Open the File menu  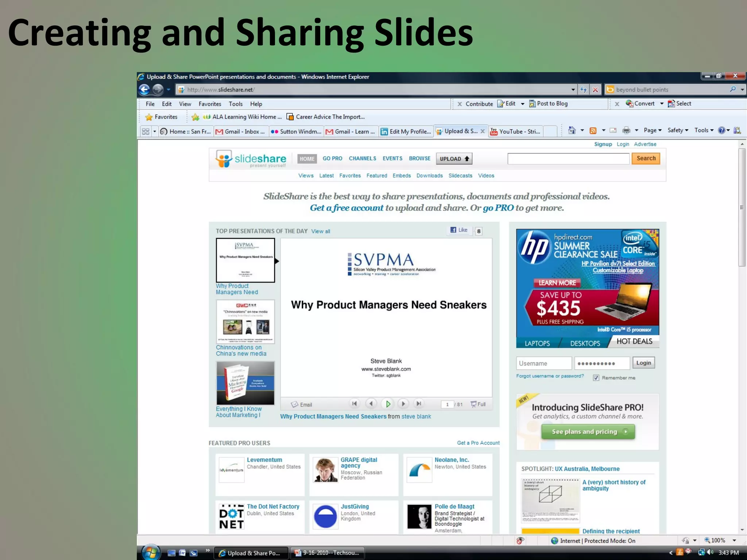[x=150, y=104]
